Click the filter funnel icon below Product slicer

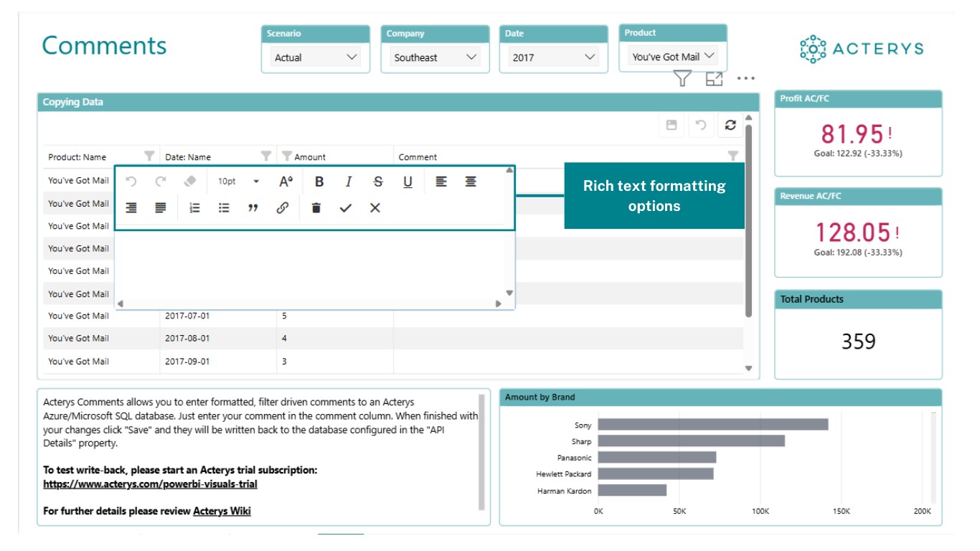coord(682,79)
